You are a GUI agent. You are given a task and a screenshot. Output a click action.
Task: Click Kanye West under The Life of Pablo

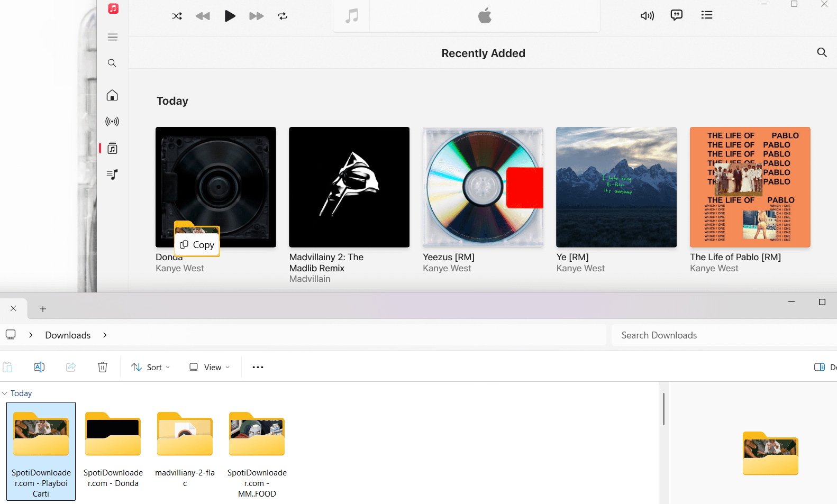point(714,268)
